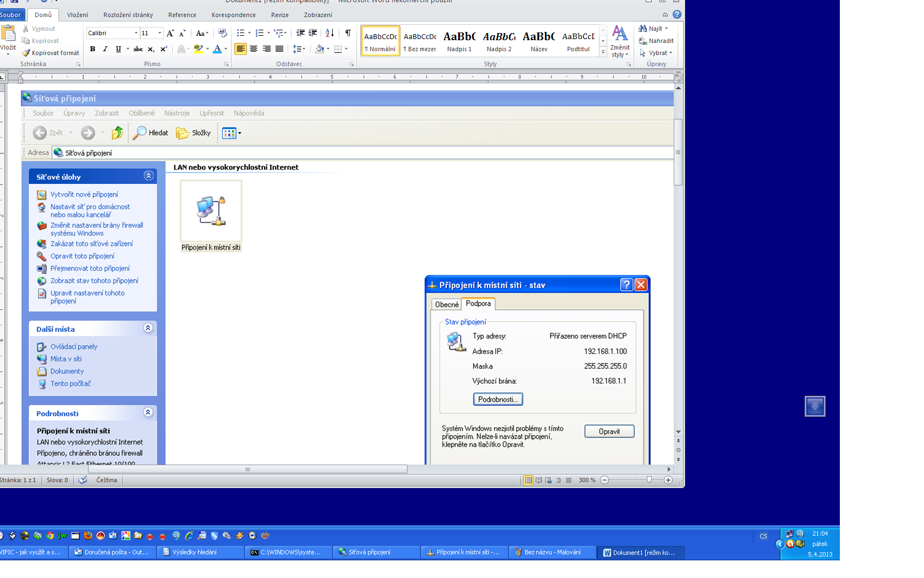Open the Soubor file tab

(x=10, y=15)
